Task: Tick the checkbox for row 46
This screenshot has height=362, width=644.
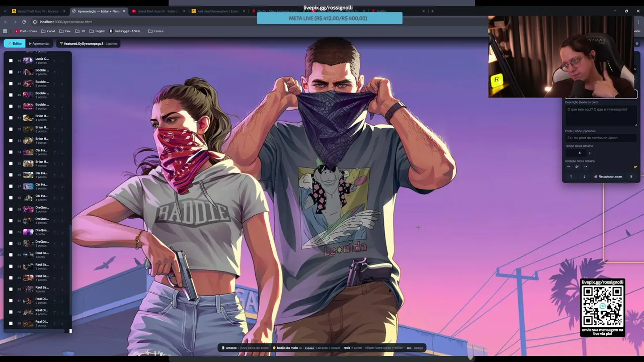Action: (x=11, y=60)
